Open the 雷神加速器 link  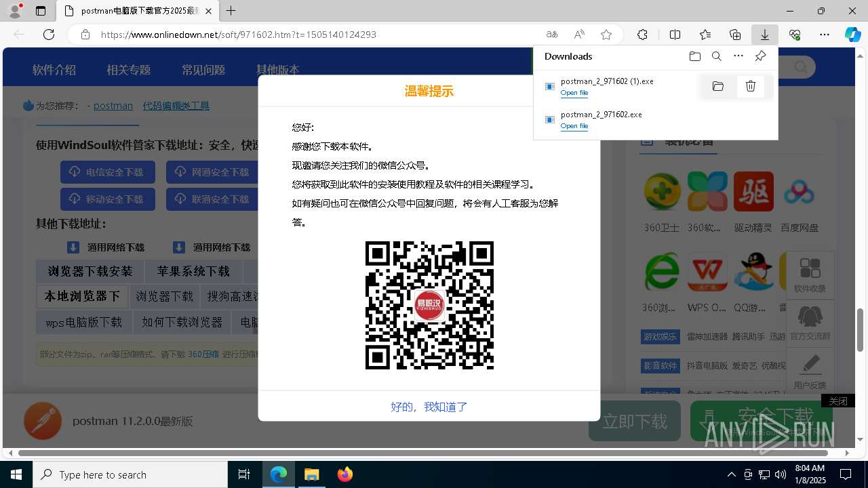coord(707,337)
